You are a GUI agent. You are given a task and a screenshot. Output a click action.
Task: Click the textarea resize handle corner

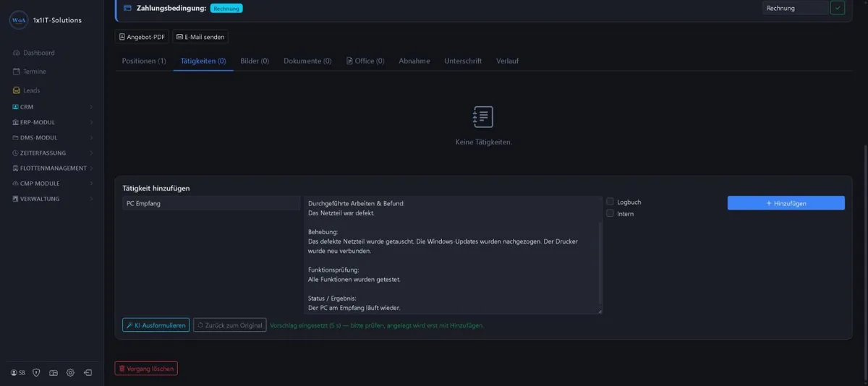[x=599, y=311]
